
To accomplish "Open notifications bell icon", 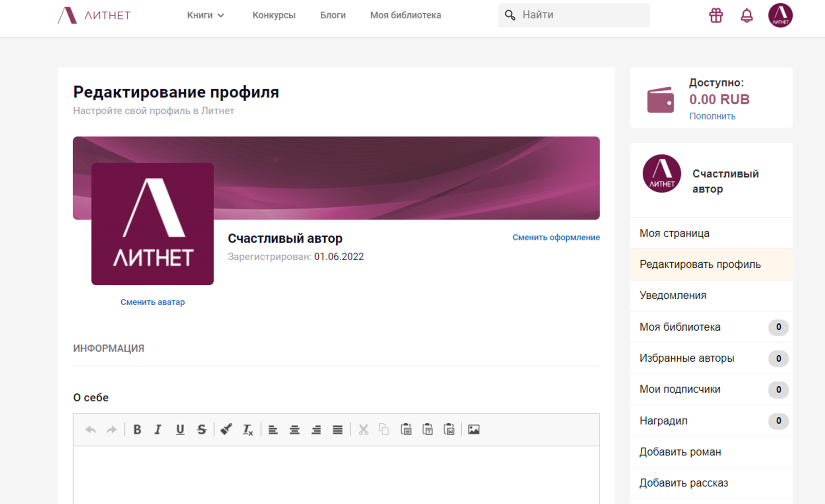I will pos(746,15).
